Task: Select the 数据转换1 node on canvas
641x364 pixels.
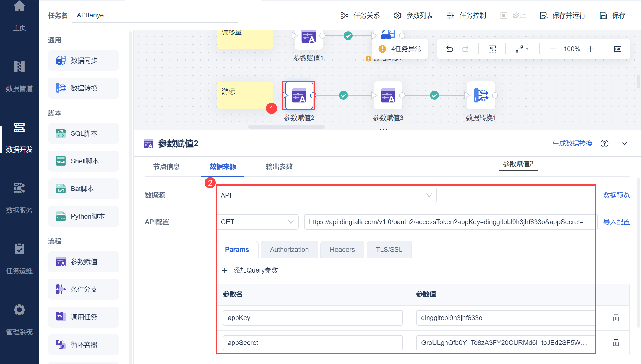Action: [481, 96]
